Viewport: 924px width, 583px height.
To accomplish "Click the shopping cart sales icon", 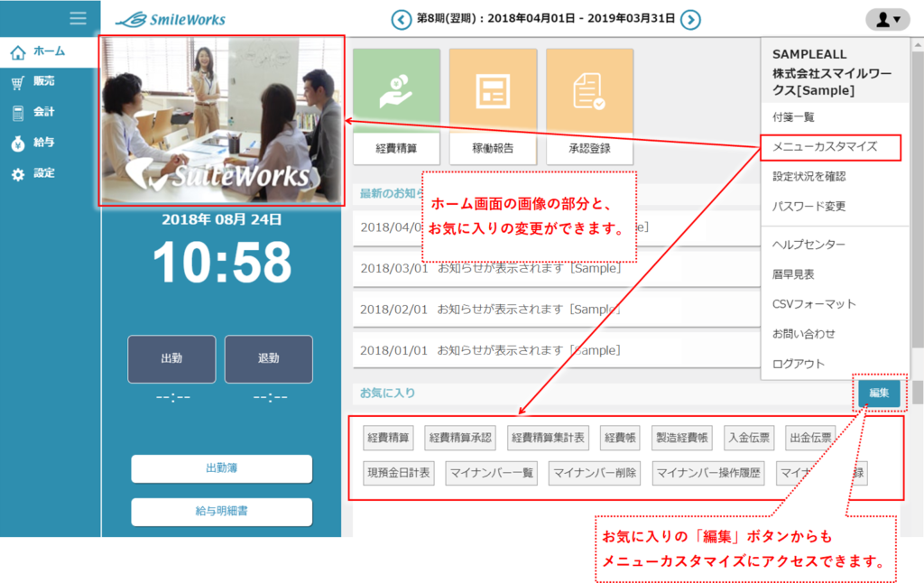I will (x=18, y=82).
